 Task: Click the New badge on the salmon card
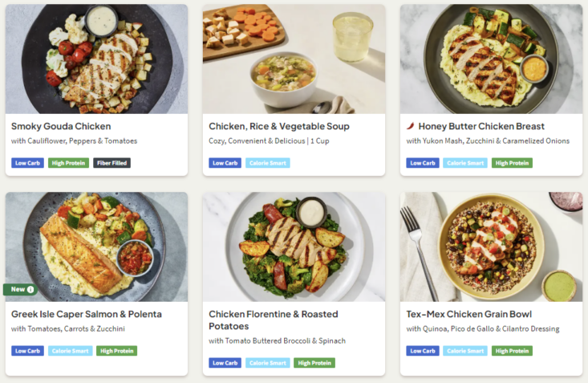point(18,290)
